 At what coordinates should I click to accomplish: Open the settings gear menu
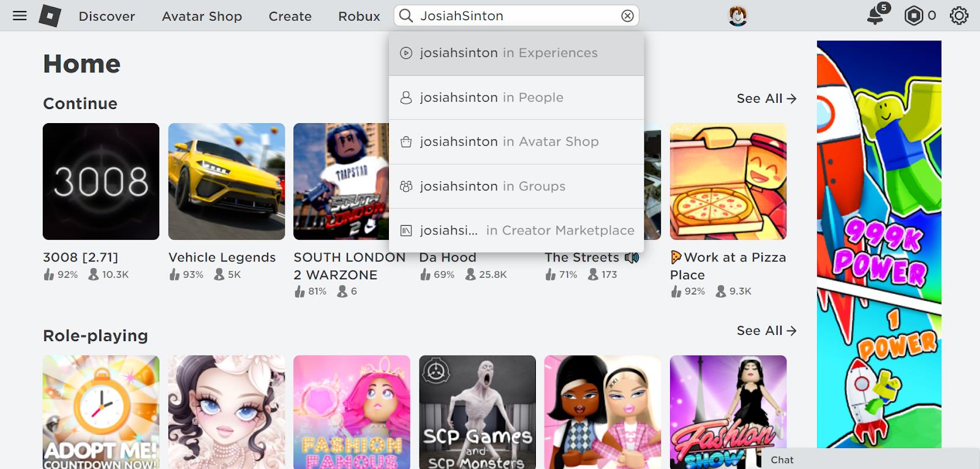[x=959, y=15]
